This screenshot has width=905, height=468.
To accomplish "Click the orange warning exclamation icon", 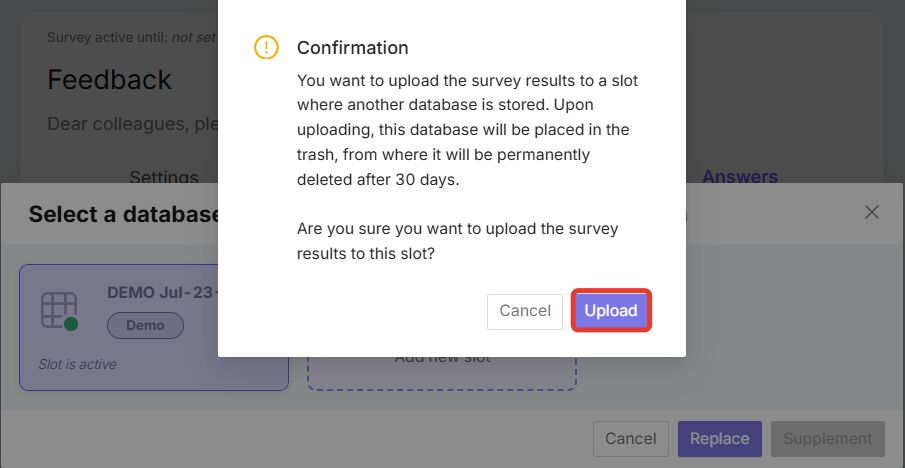I will tap(266, 47).
